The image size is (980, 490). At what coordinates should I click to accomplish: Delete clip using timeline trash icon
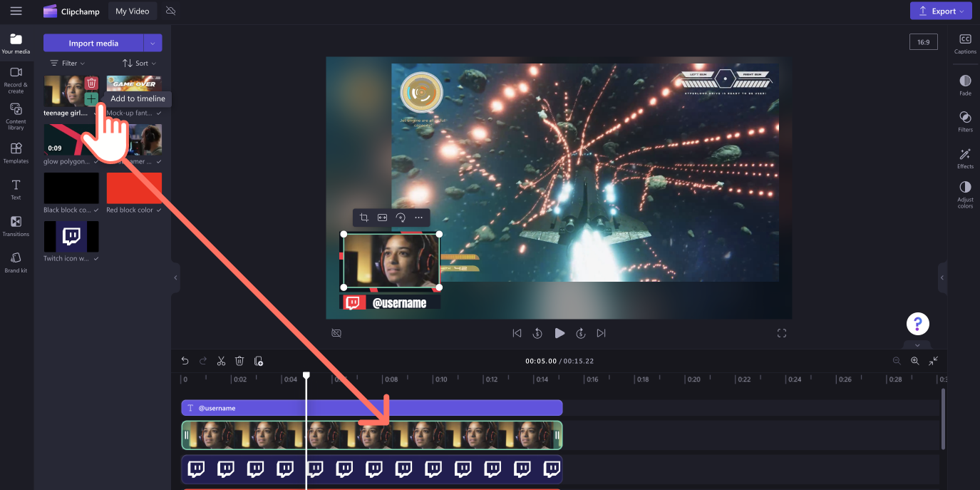(x=239, y=361)
